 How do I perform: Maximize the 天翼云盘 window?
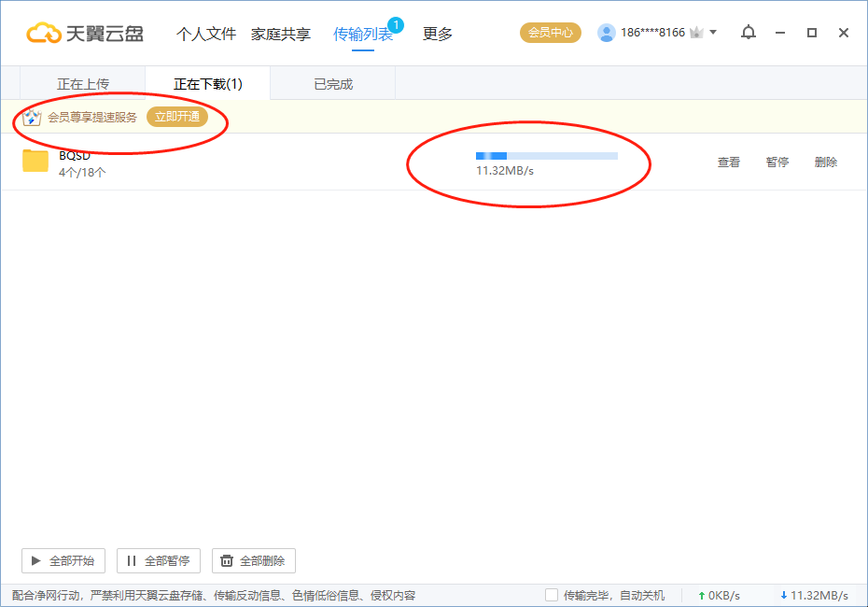pos(812,33)
